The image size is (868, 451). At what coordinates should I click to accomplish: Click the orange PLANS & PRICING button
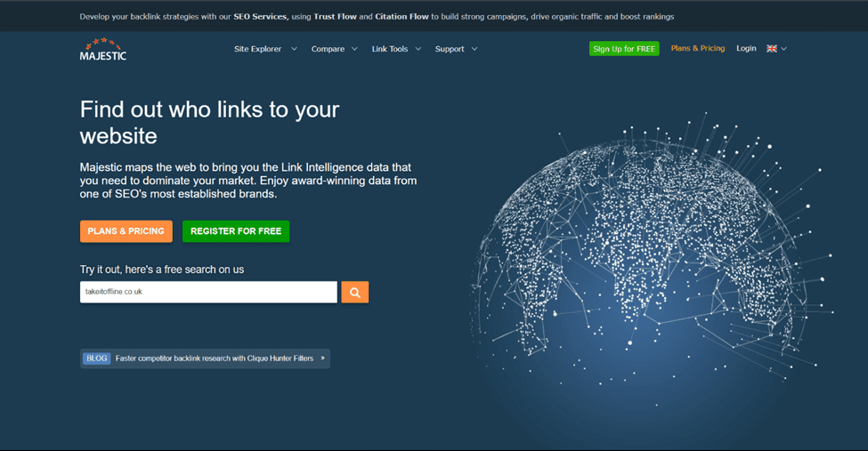[x=126, y=231]
